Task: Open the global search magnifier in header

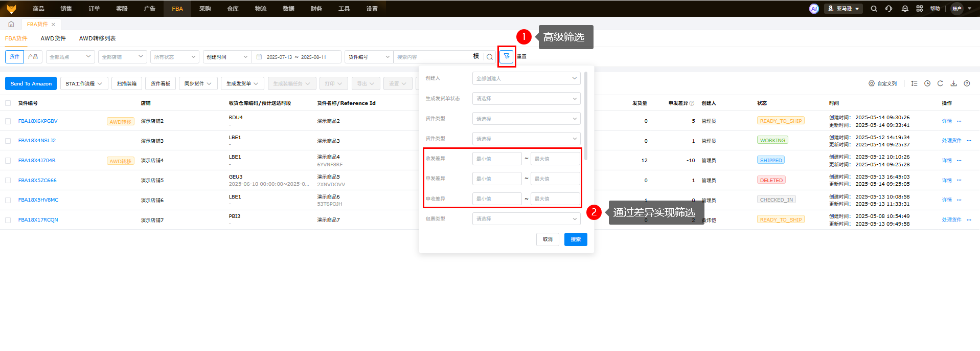Action: [x=874, y=9]
